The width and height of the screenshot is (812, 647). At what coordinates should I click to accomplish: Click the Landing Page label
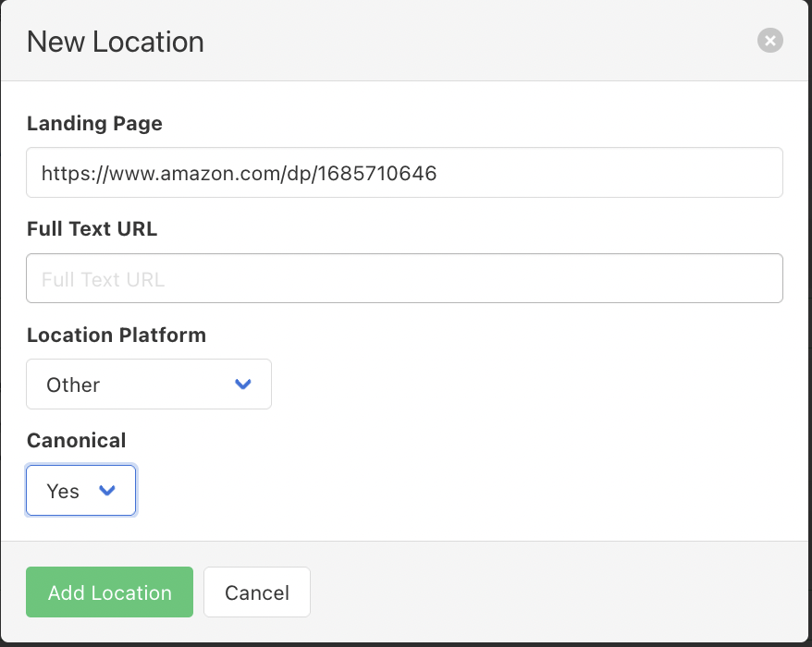pyautogui.click(x=94, y=124)
